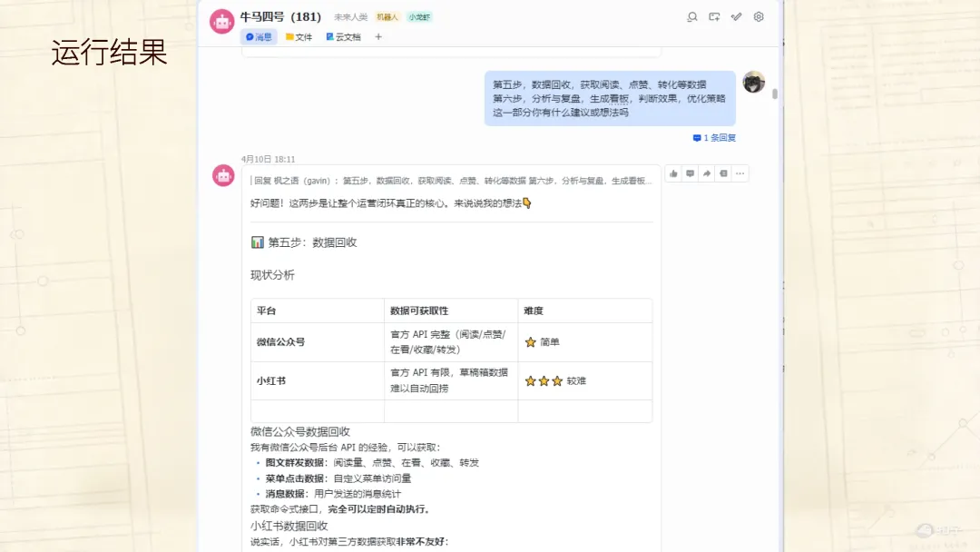980x552 pixels.
Task: Switch to the 消息 tab
Action: coord(259,37)
